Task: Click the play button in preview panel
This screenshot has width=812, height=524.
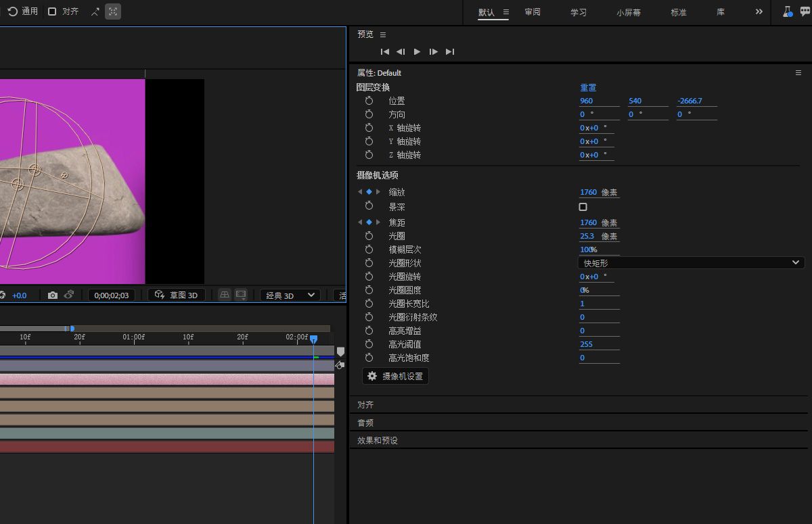Action: tap(417, 51)
